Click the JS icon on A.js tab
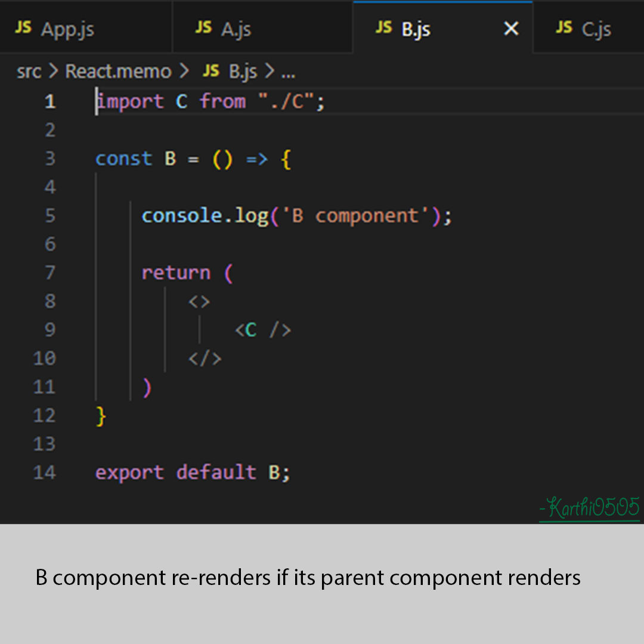The height and width of the screenshot is (644, 644). coord(203,27)
